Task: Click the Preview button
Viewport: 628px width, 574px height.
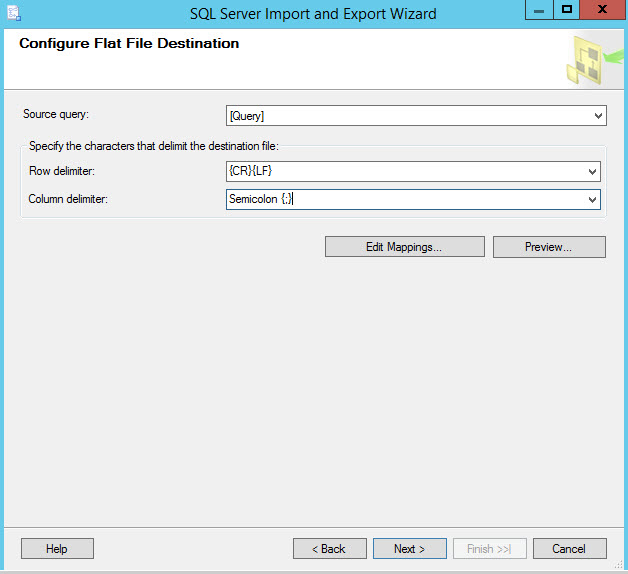Action: click(549, 247)
